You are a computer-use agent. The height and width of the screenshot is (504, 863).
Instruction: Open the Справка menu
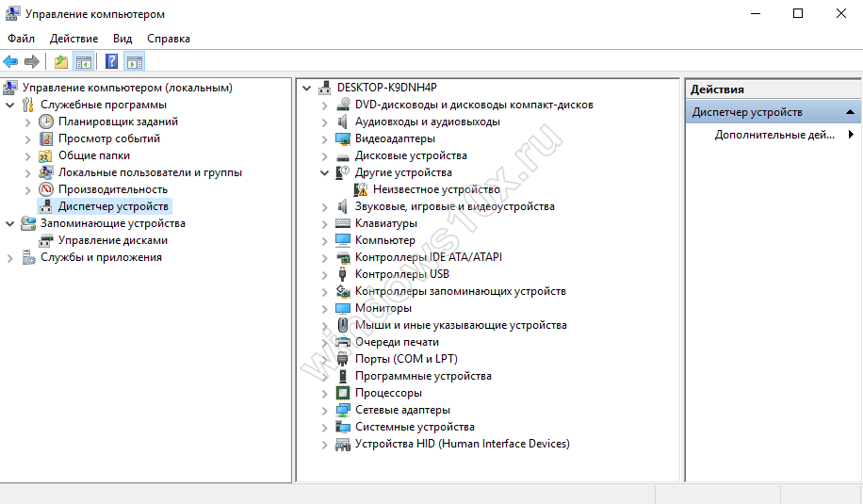point(169,39)
